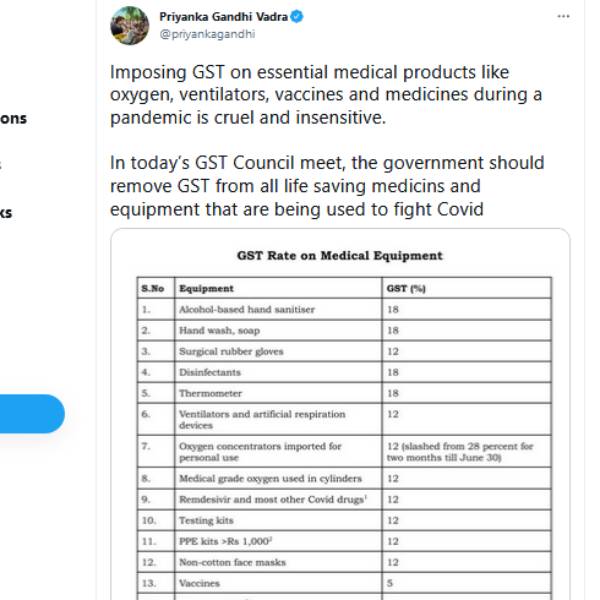The width and height of the screenshot is (600, 600).
Task: Click the second paragraph about GST Council meet
Action: (x=326, y=185)
